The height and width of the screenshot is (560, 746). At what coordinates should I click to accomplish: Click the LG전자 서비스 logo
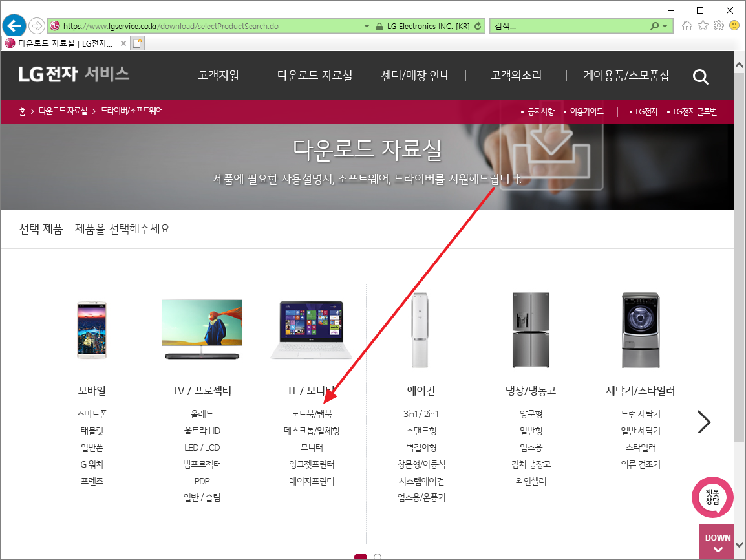tap(74, 74)
